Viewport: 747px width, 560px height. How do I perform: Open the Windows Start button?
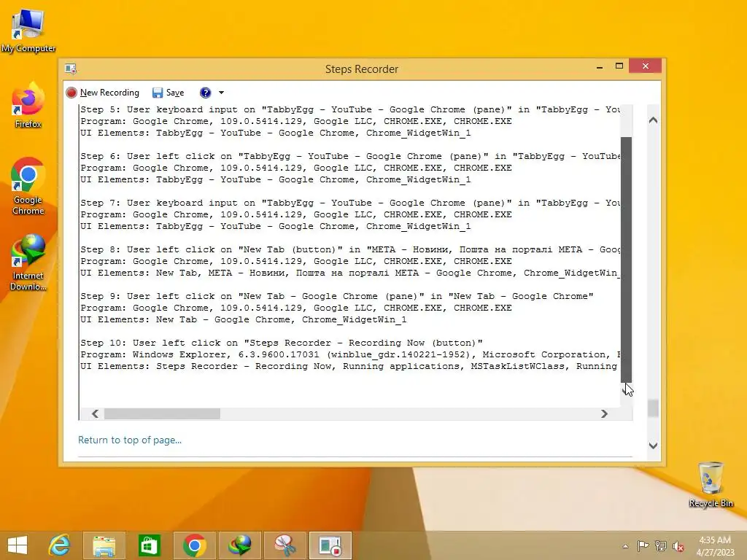tap(18, 545)
